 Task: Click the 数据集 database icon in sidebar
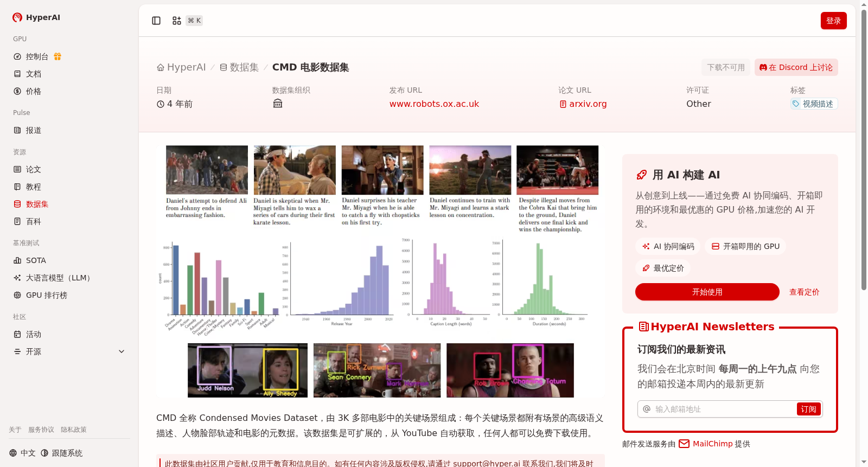pyautogui.click(x=17, y=204)
